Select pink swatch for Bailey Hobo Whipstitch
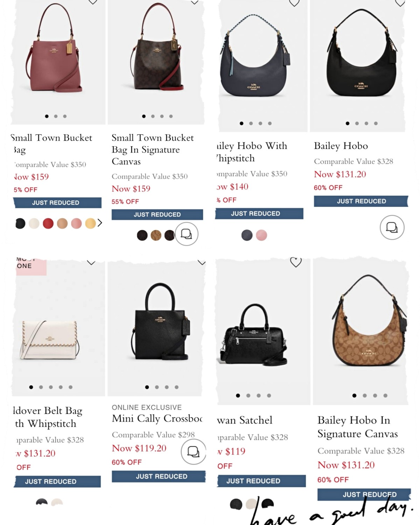Viewport: 420px width, 525px height. pyautogui.click(x=261, y=235)
